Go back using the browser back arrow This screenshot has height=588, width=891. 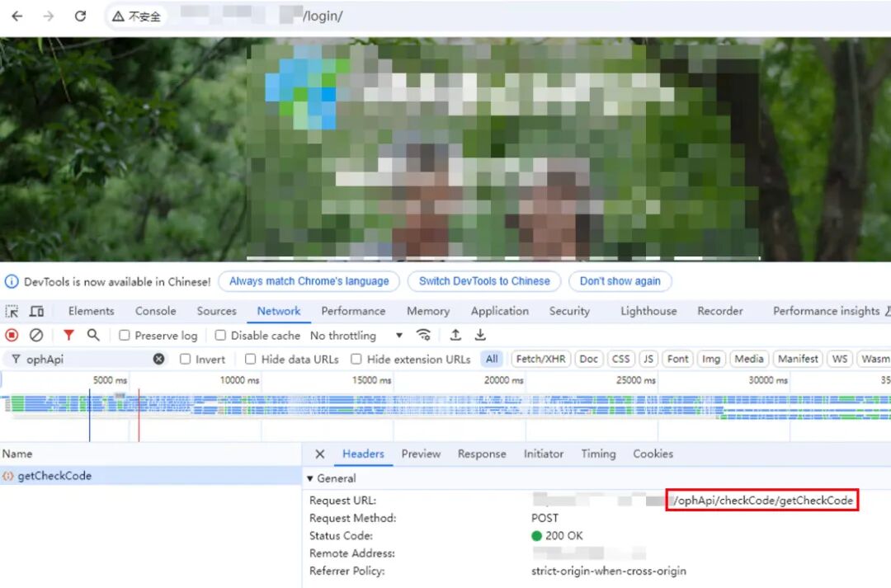click(x=17, y=16)
